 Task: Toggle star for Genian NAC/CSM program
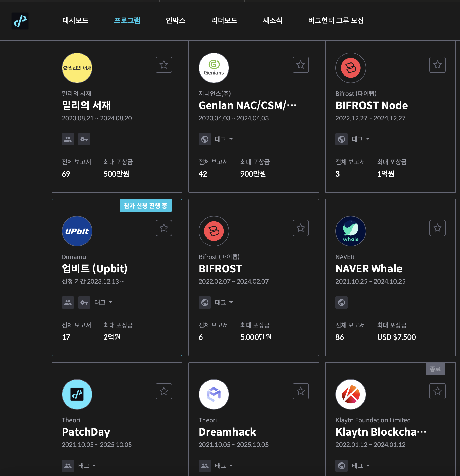coord(301,65)
